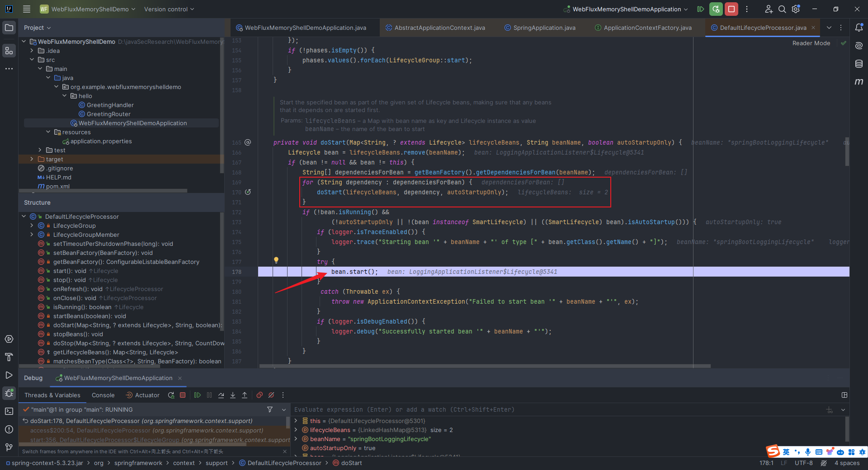Expand the lifecycleBeans variable node
Image resolution: width=868 pixels, height=470 pixels.
[x=296, y=430]
